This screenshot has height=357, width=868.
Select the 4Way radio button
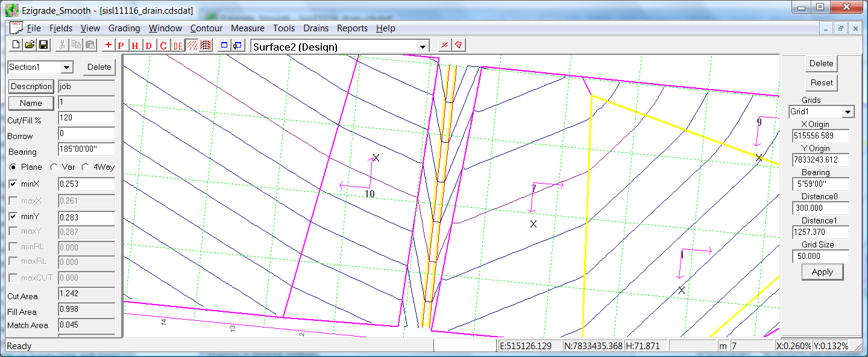(86, 167)
